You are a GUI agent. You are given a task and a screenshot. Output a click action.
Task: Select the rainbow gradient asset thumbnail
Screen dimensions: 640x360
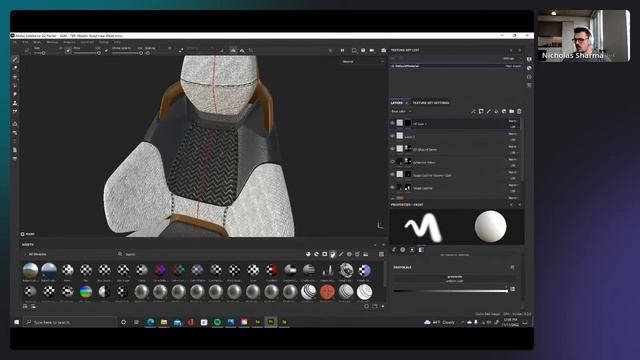[86, 291]
